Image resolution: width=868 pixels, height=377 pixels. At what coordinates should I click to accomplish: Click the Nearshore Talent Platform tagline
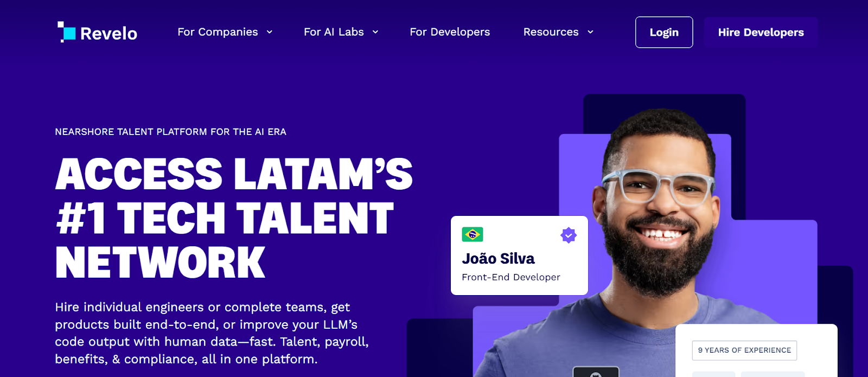(x=170, y=132)
